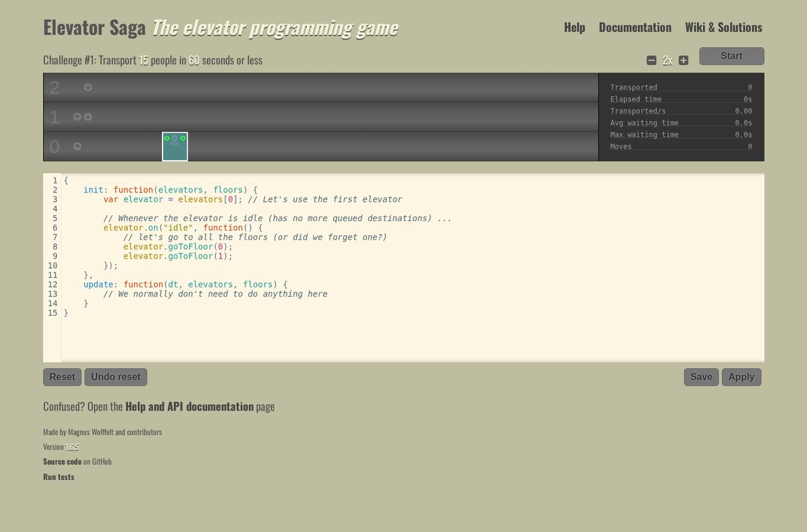Decrease time scale with minus icon

(x=652, y=60)
